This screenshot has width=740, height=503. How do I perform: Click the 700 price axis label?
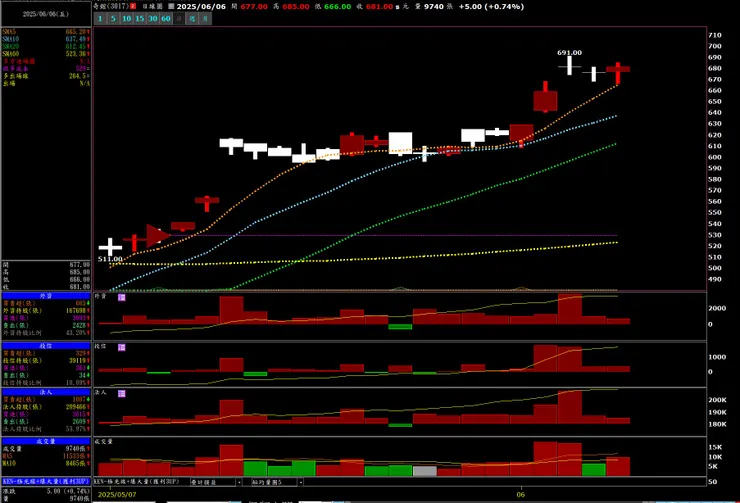click(x=715, y=46)
